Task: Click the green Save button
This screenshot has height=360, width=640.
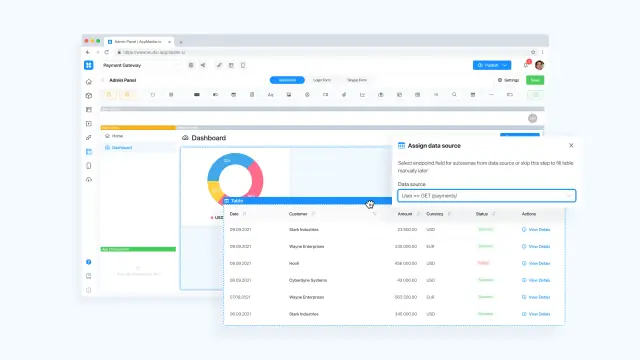Action: click(x=535, y=80)
